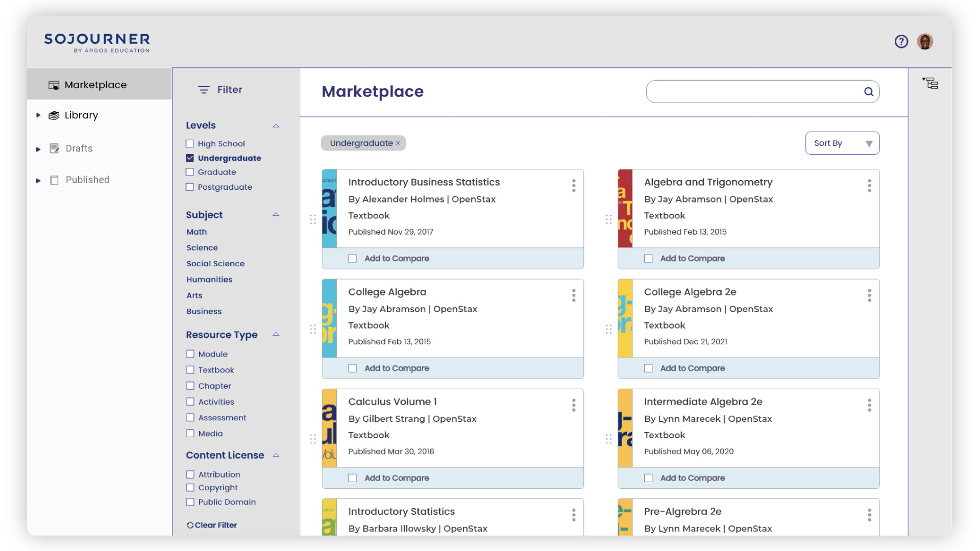Open three-dot menu for College Algebra 2e
Image resolution: width=980 pixels, height=551 pixels.
869,295
